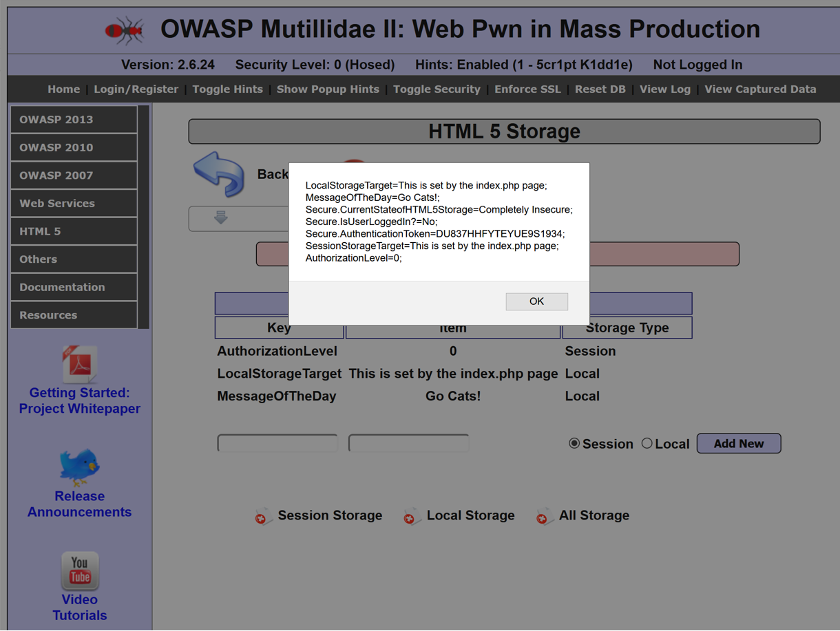
Task: Click Toggle Hints in navigation bar
Action: [227, 89]
